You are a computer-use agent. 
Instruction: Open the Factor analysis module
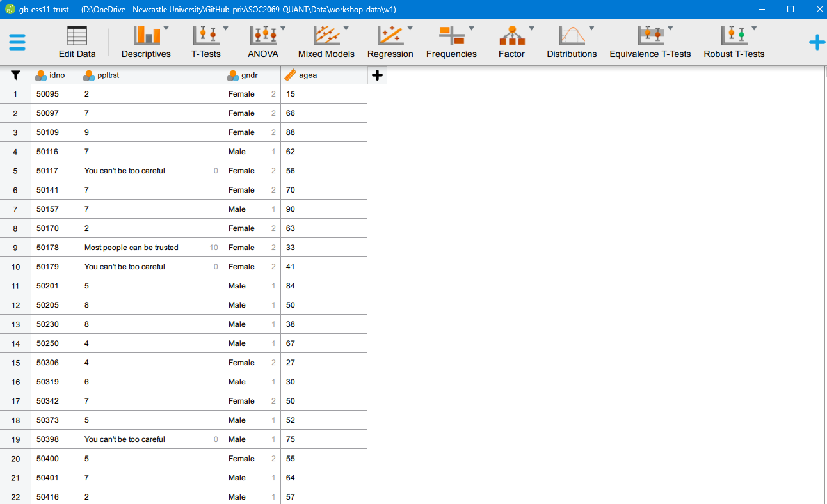tap(511, 42)
